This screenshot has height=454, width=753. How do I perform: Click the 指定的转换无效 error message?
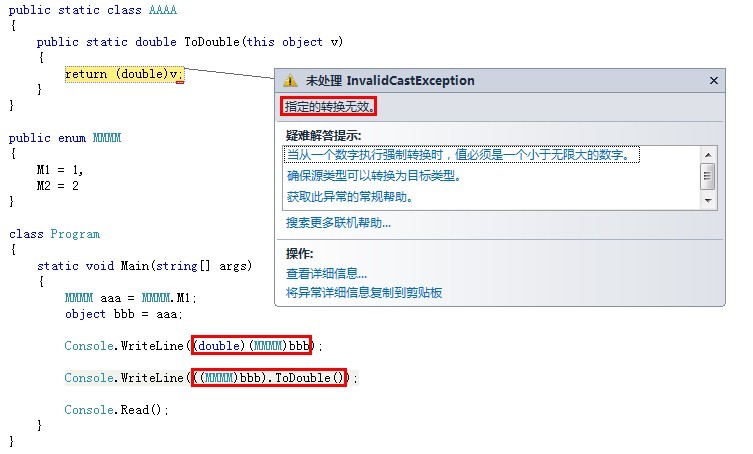pos(328,106)
